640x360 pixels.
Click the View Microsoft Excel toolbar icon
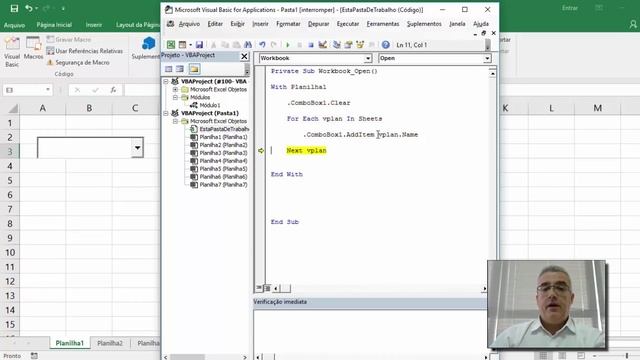171,44
